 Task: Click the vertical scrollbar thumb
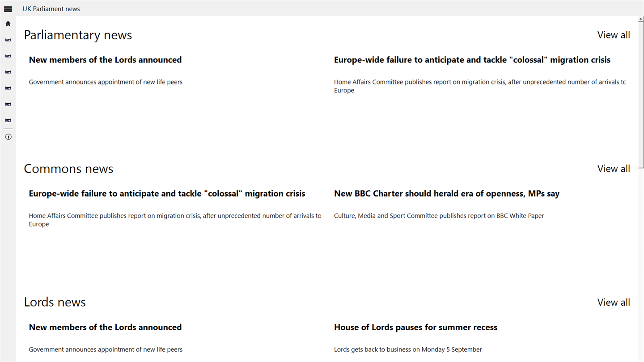[641, 95]
